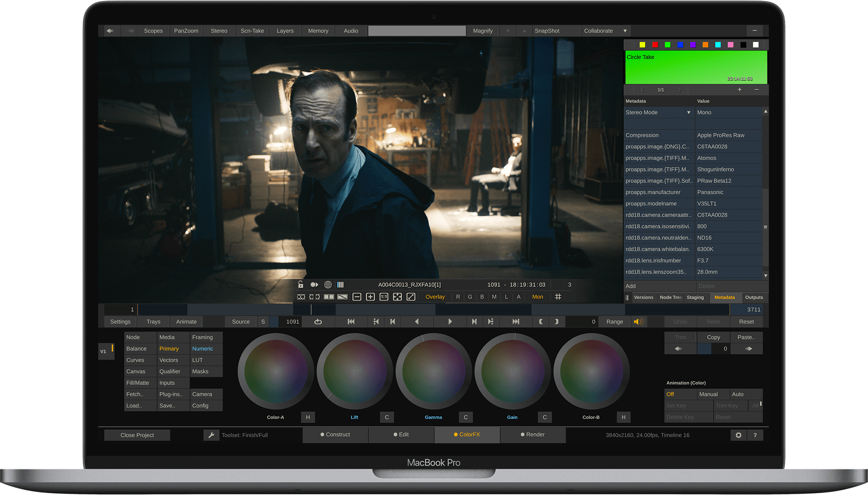Open the Scopes panel from the top bar
868x495 pixels.
click(x=154, y=30)
